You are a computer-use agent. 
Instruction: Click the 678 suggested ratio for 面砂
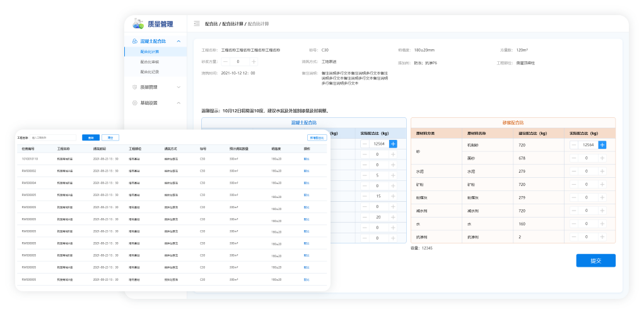tap(522, 158)
